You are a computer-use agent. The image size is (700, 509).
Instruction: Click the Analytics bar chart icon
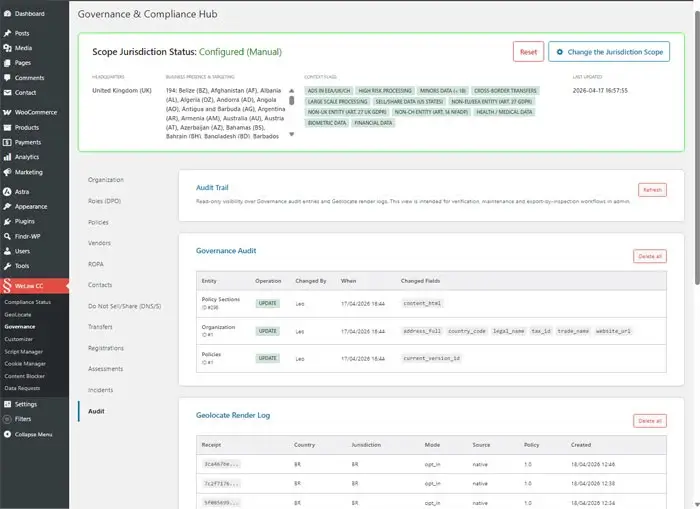coord(7,157)
